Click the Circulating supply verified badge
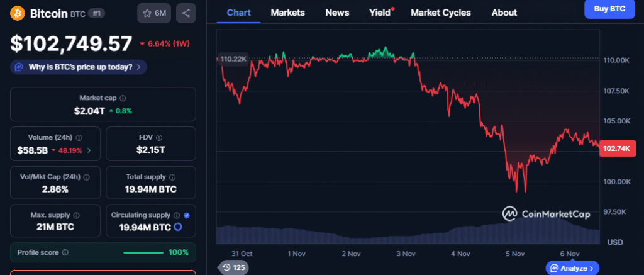Screen dimensions: 644x275 coord(187,215)
